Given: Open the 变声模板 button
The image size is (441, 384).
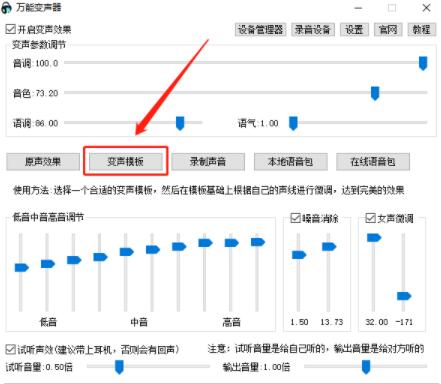Looking at the screenshot, I should click(126, 162).
